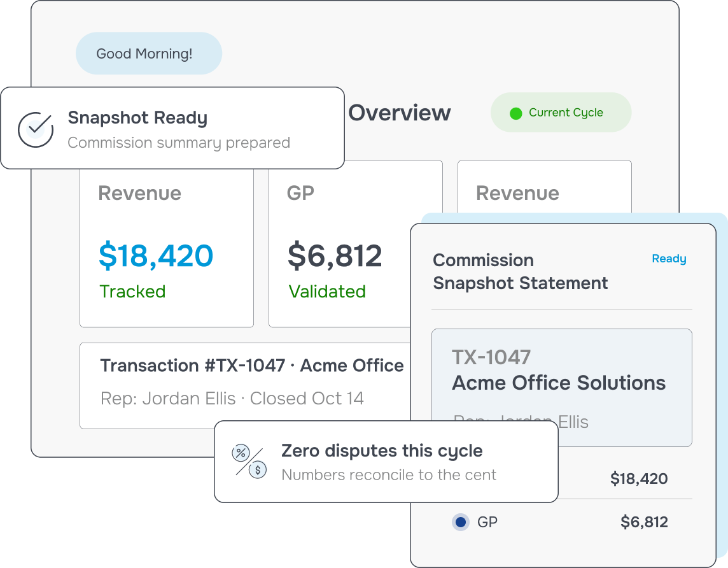The image size is (728, 568).
Task: Click the second Revenue card header
Action: (517, 193)
